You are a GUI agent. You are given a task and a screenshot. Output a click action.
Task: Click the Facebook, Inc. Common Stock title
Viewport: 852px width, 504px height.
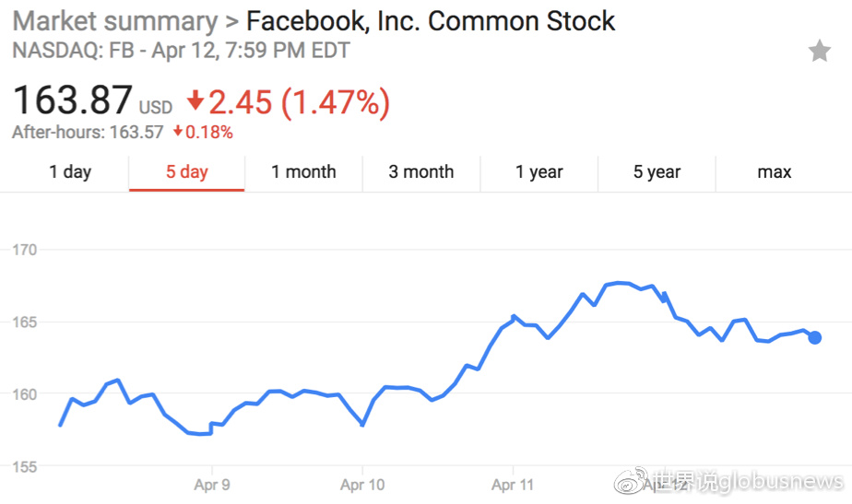[431, 20]
